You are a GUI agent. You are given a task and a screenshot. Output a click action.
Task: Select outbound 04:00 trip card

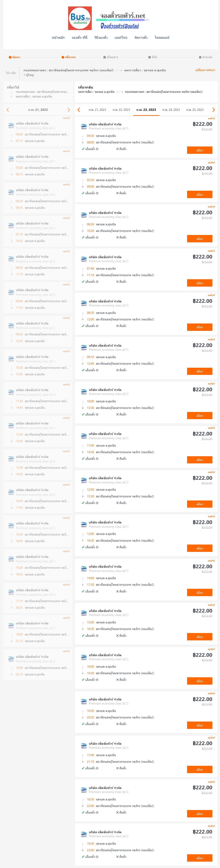pyautogui.click(x=38, y=131)
